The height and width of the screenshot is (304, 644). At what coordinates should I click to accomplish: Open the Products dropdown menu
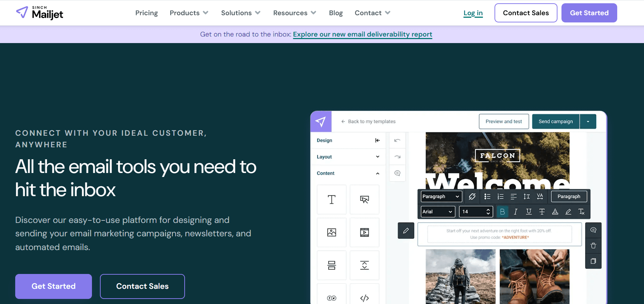[189, 13]
